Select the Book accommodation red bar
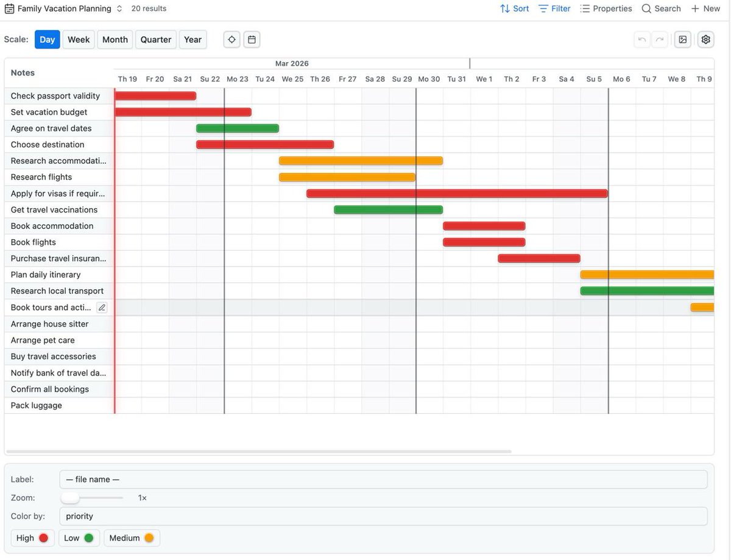Image resolution: width=731 pixels, height=560 pixels. click(x=484, y=226)
